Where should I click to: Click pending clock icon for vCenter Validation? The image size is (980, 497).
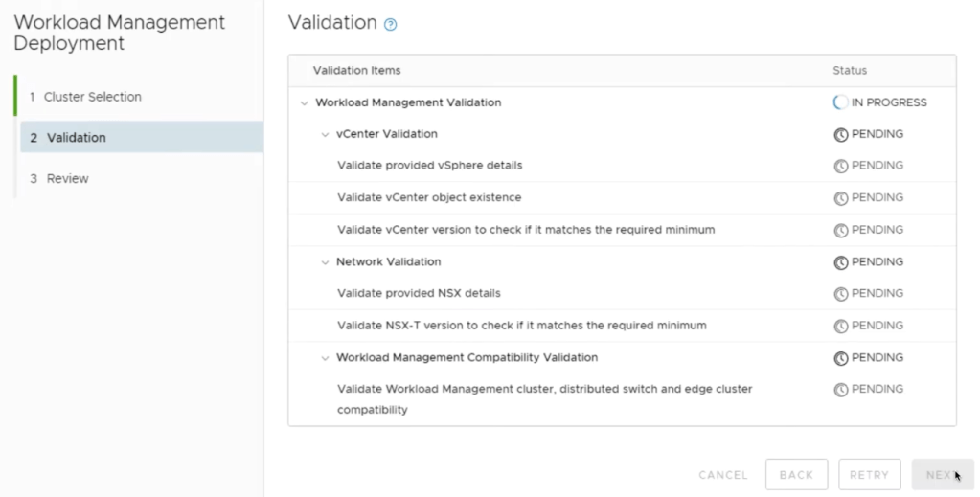click(841, 134)
